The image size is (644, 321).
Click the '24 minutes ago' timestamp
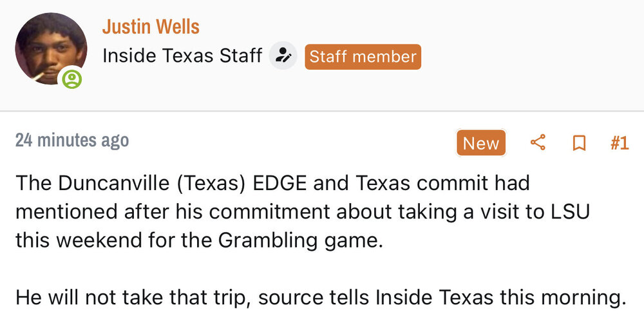72,140
